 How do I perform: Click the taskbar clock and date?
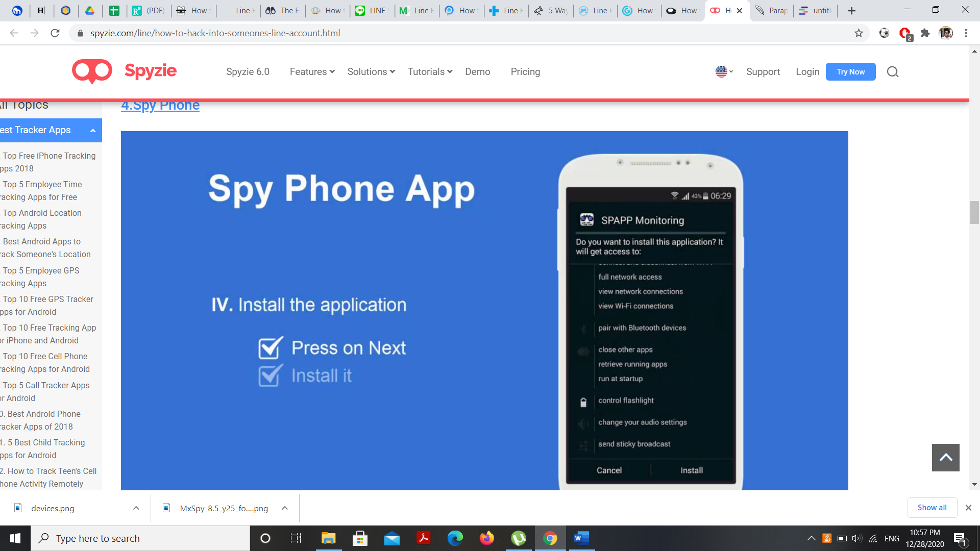(x=924, y=538)
